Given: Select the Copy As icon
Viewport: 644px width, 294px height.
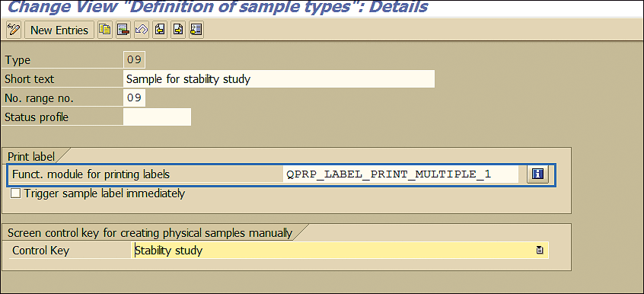Looking at the screenshot, I should pyautogui.click(x=105, y=30).
